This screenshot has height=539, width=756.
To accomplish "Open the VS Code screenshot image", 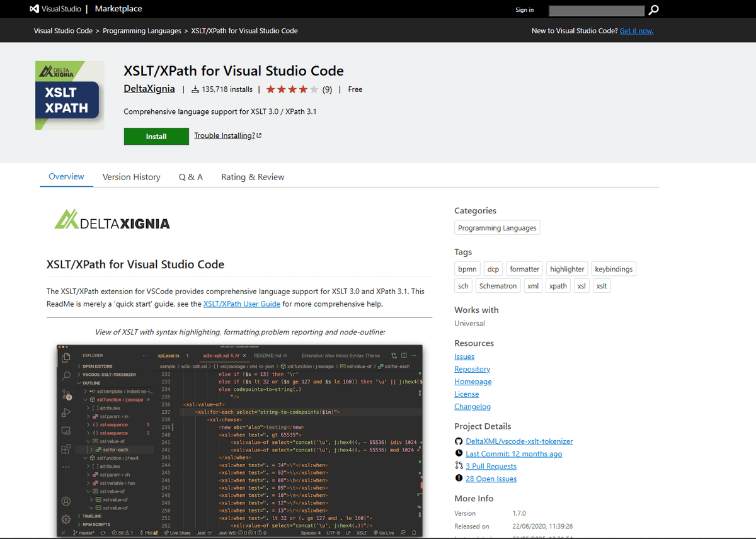I will click(x=239, y=440).
